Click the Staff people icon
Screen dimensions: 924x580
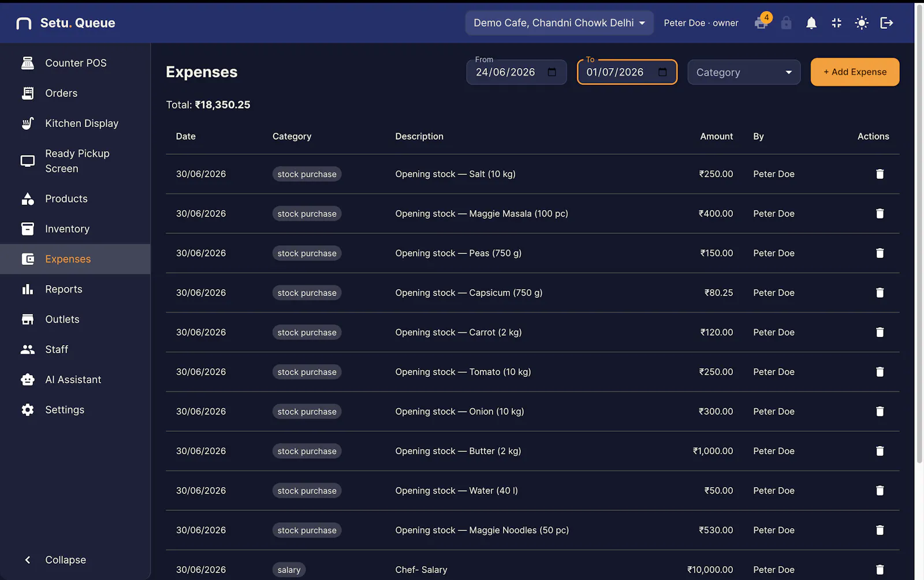[28, 349]
